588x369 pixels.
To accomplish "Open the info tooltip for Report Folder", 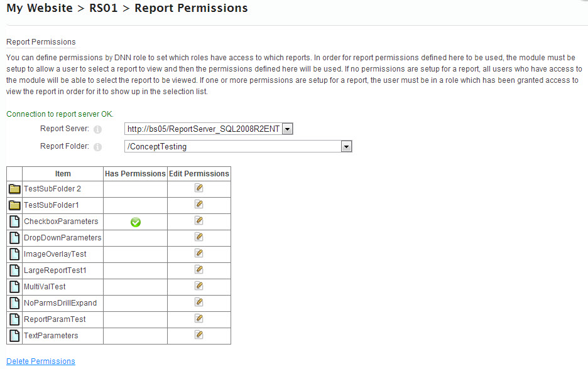I will (98, 146).
